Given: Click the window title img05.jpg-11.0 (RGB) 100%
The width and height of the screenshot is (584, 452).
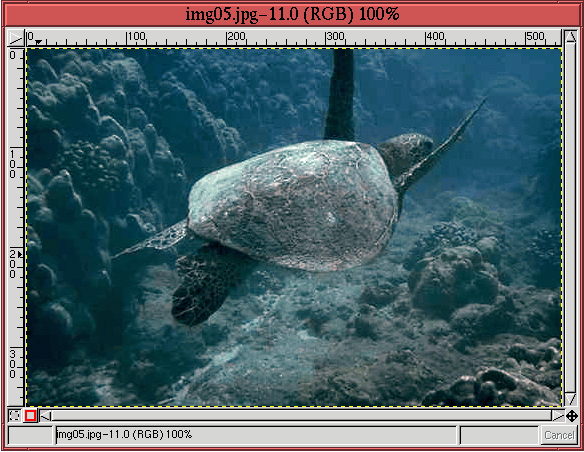Looking at the screenshot, I should coord(292,14).
